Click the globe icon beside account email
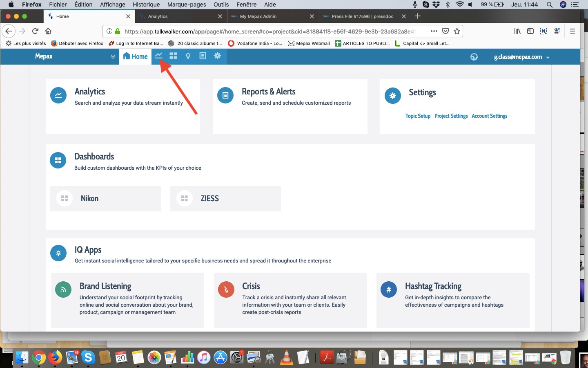 (x=474, y=57)
